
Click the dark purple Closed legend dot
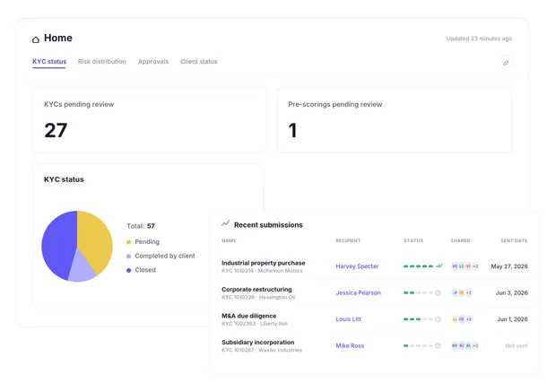pos(129,270)
